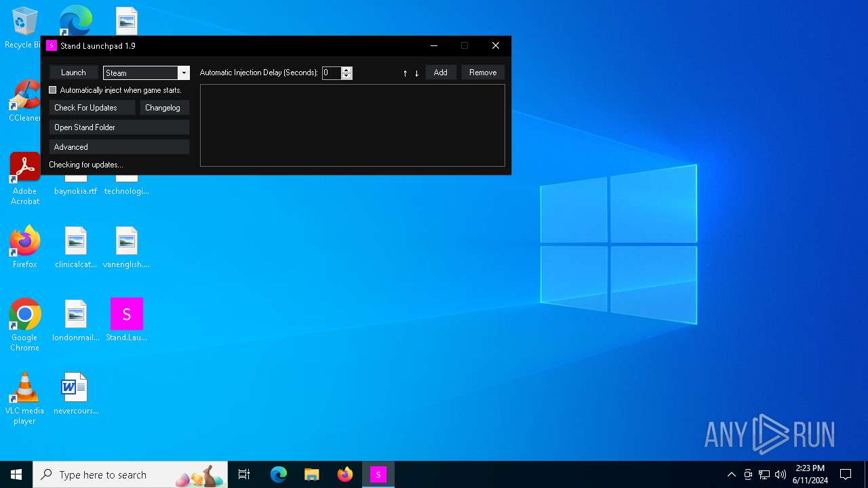Select the nevercours Word document
This screenshot has width=868, height=488.
[76, 394]
